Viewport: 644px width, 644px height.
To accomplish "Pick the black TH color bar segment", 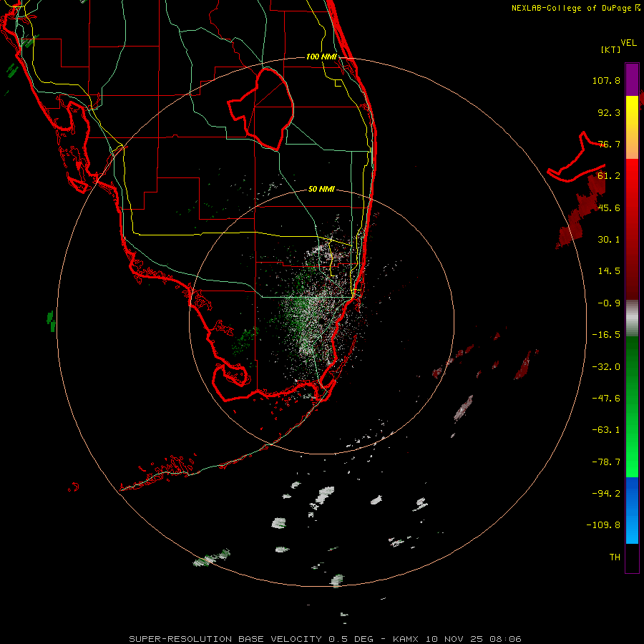I will point(632,557).
